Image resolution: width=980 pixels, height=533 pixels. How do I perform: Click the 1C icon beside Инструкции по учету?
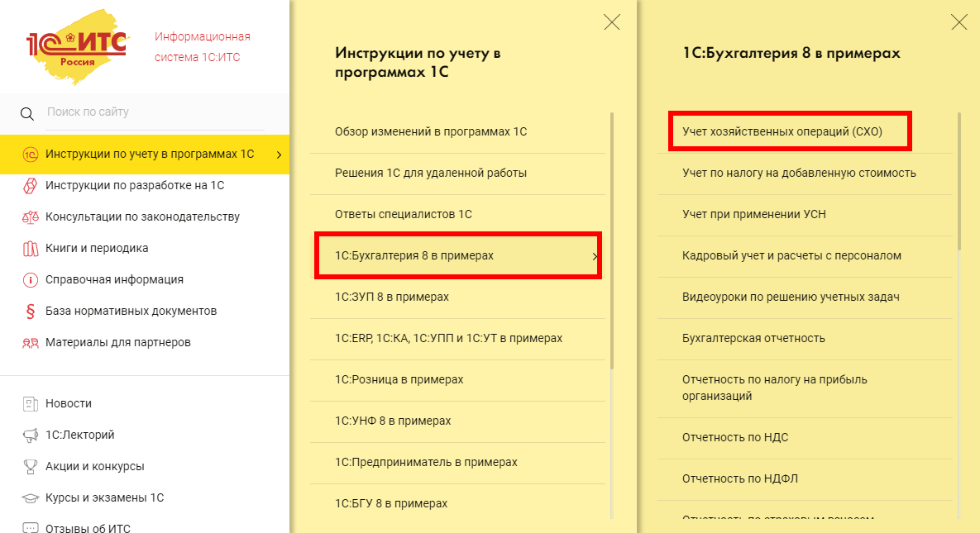30,155
